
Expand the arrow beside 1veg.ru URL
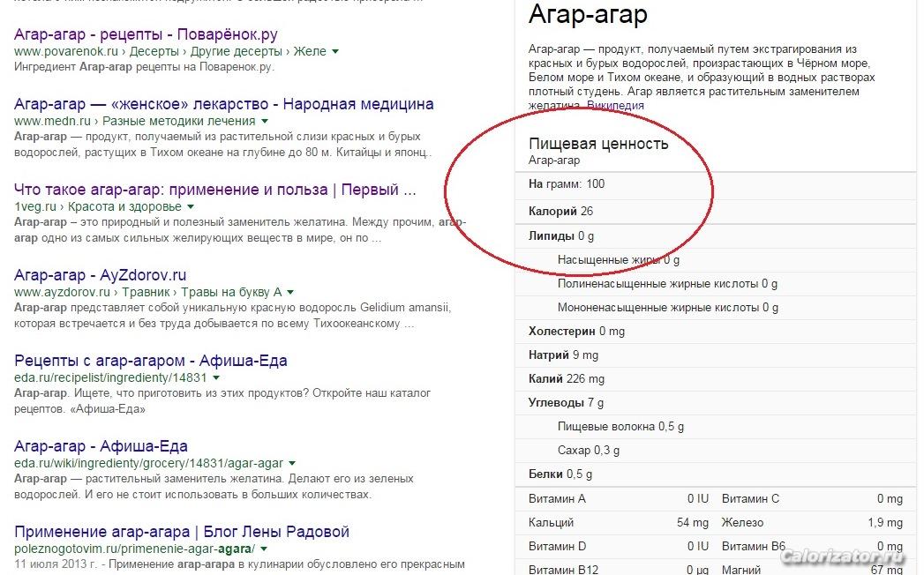[190, 206]
